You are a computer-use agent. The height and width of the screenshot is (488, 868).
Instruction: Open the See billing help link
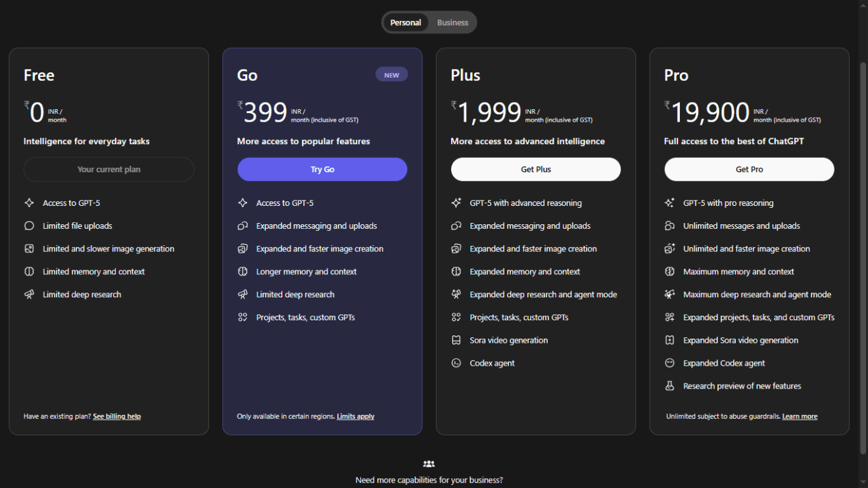(x=116, y=416)
